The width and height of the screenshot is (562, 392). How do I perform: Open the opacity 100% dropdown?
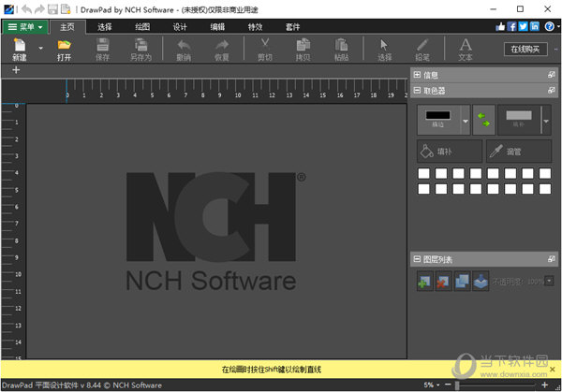[549, 281]
